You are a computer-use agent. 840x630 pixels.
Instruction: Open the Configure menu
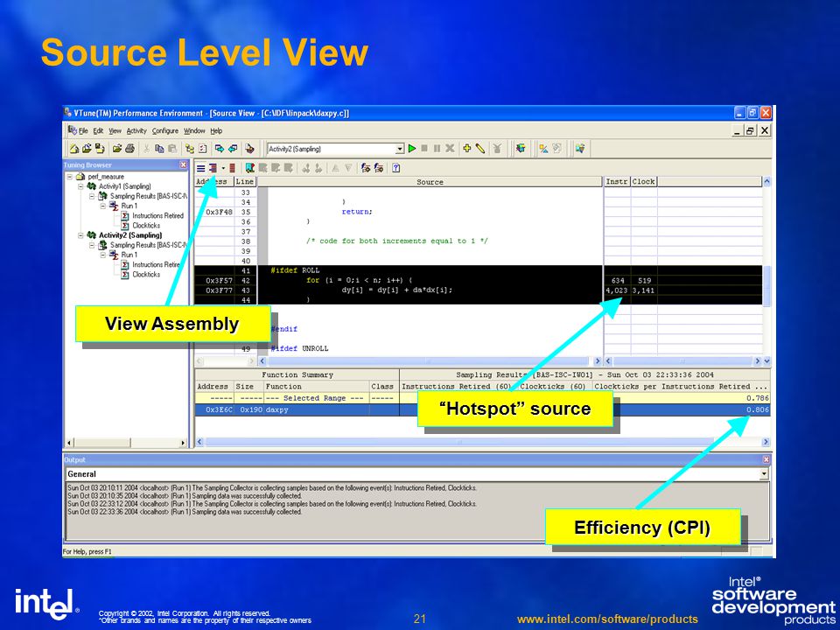tap(165, 130)
